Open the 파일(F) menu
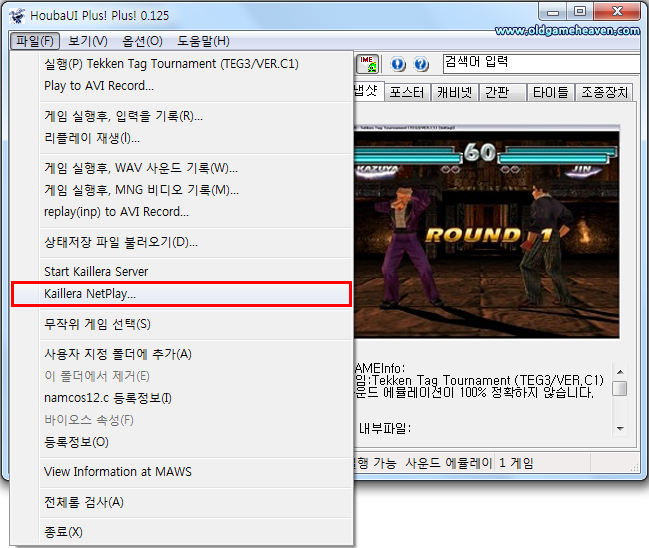Screen dimensions: 649x548 point(35,41)
